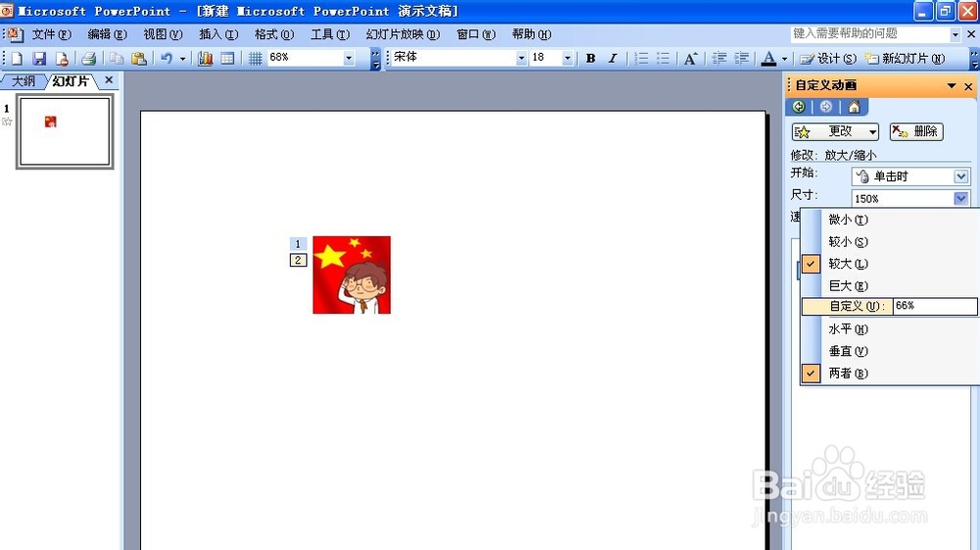The height and width of the screenshot is (550, 980).
Task: Select the flag picture on the slide
Action: click(x=352, y=275)
